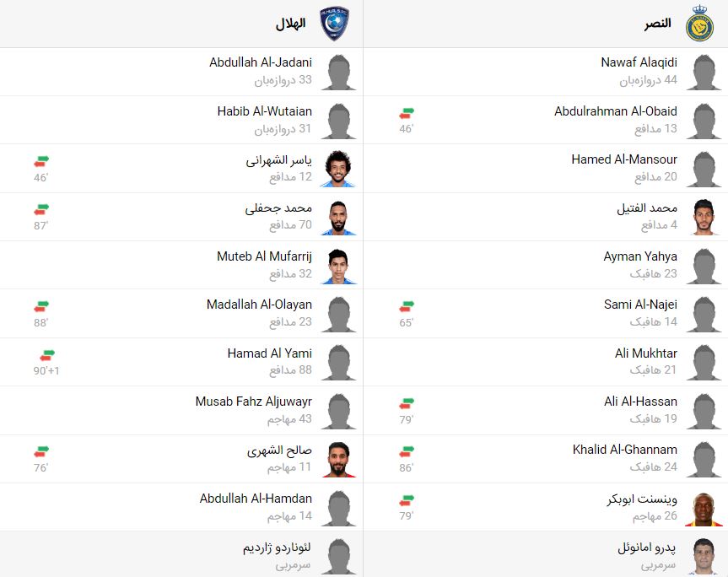
Task: Click the substitution icon beside Khalid Al-Ghannam
Action: [407, 450]
